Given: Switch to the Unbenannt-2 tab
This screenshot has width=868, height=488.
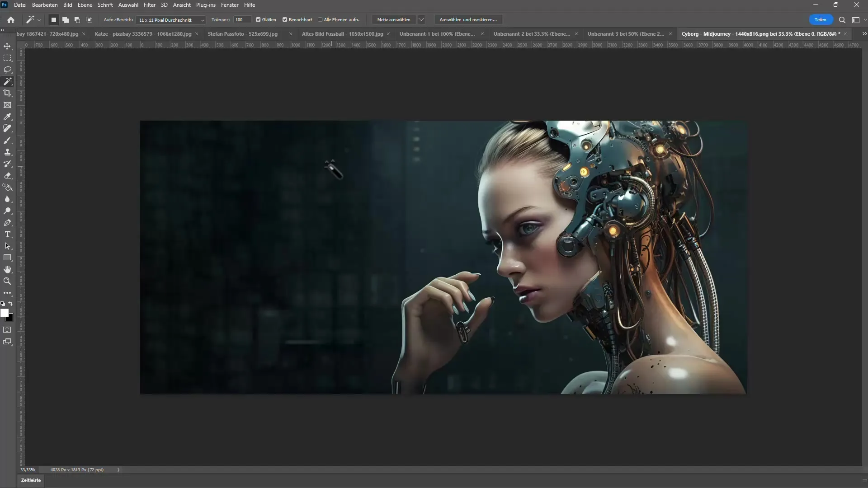Looking at the screenshot, I should [x=532, y=34].
